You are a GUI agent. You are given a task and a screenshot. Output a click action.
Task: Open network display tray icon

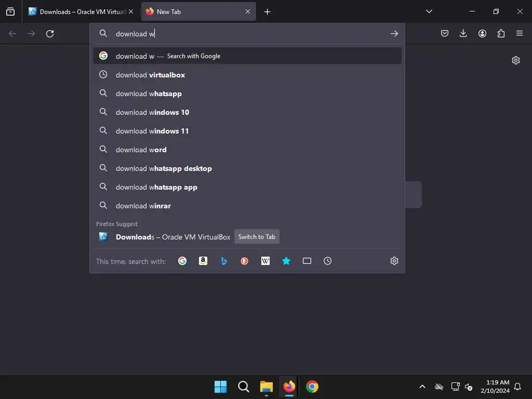point(455,387)
